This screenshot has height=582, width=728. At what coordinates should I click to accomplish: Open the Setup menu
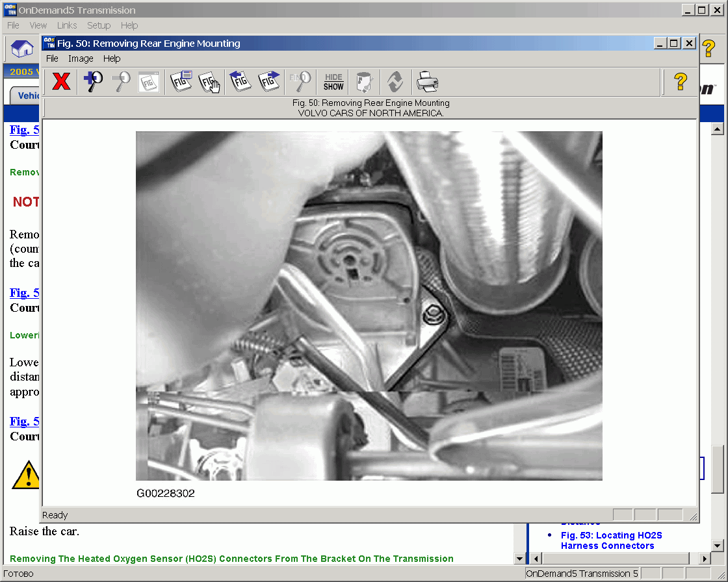[x=99, y=25]
